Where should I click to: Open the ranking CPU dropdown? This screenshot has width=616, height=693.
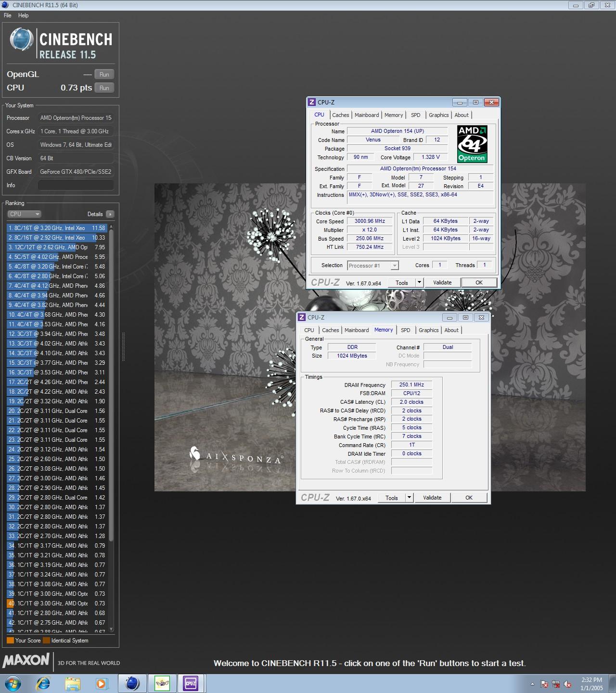coord(24,214)
